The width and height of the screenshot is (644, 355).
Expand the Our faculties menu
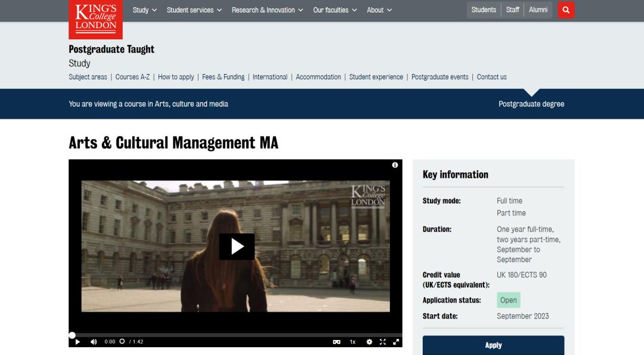(335, 10)
